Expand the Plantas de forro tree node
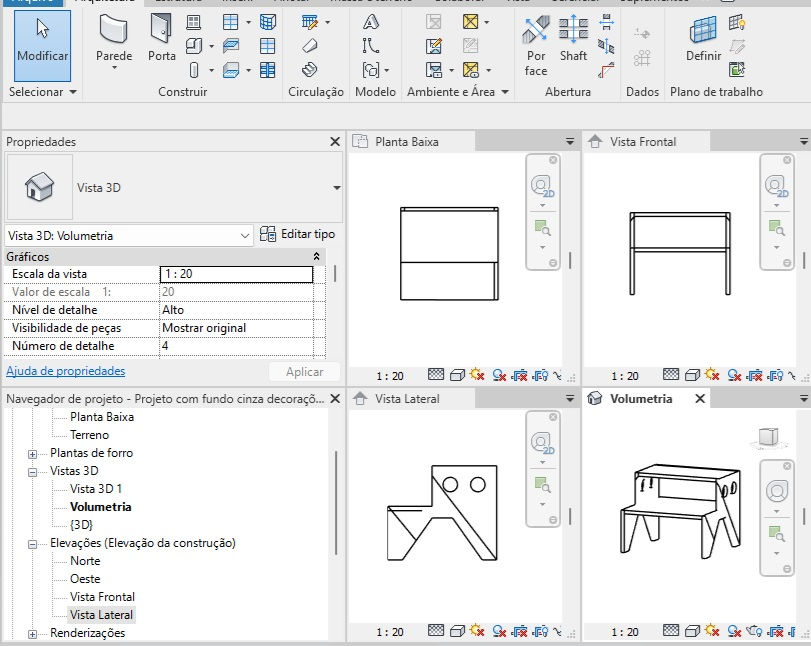811x646 pixels. [32, 454]
